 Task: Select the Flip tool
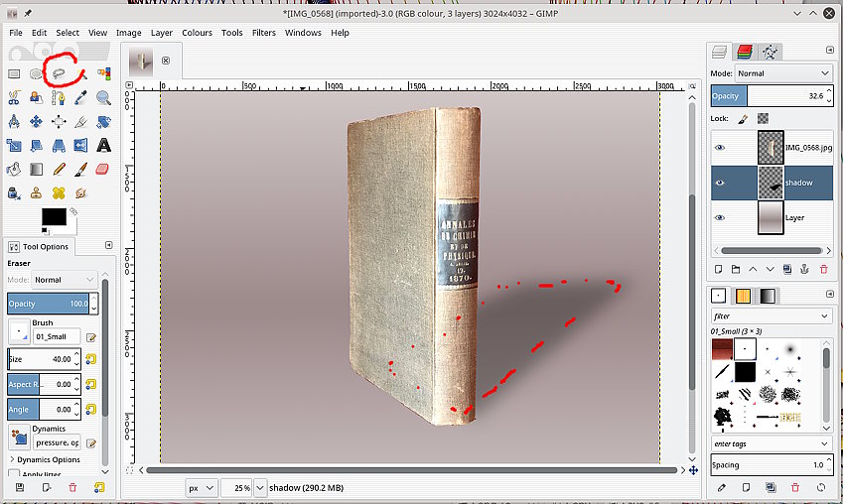click(81, 145)
